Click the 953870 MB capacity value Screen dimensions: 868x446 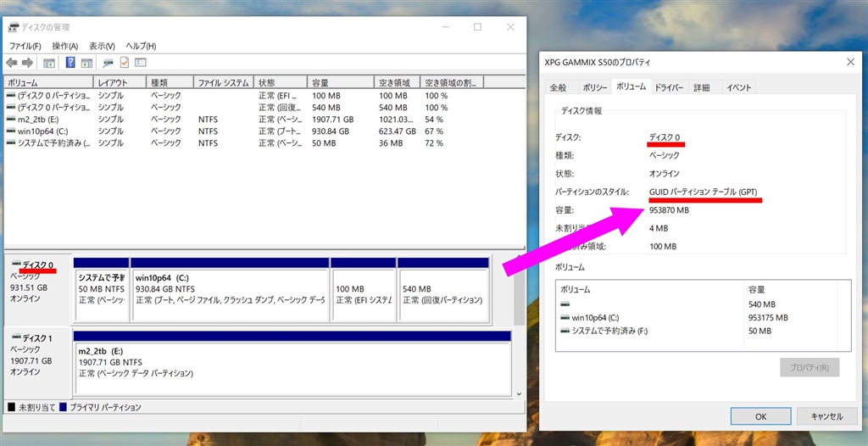coord(670,210)
